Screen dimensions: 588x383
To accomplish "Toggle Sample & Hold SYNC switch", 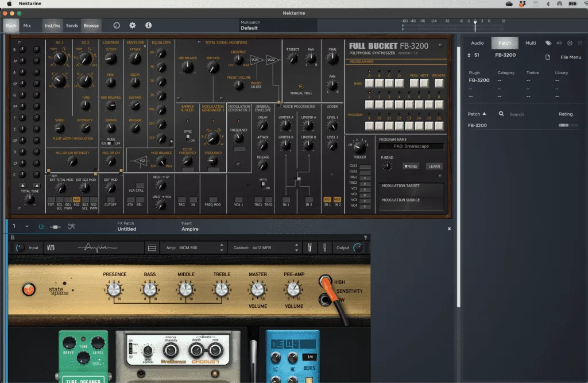I will click(x=188, y=137).
